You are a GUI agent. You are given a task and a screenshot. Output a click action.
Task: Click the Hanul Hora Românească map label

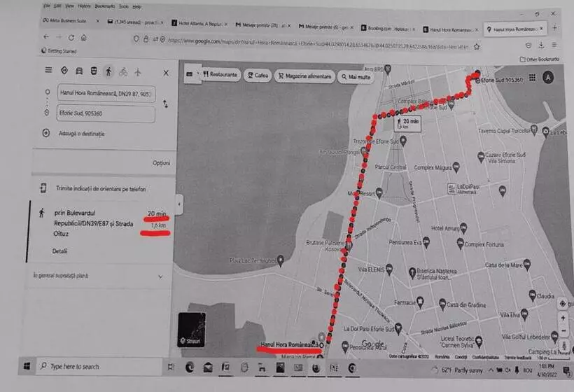click(x=289, y=344)
